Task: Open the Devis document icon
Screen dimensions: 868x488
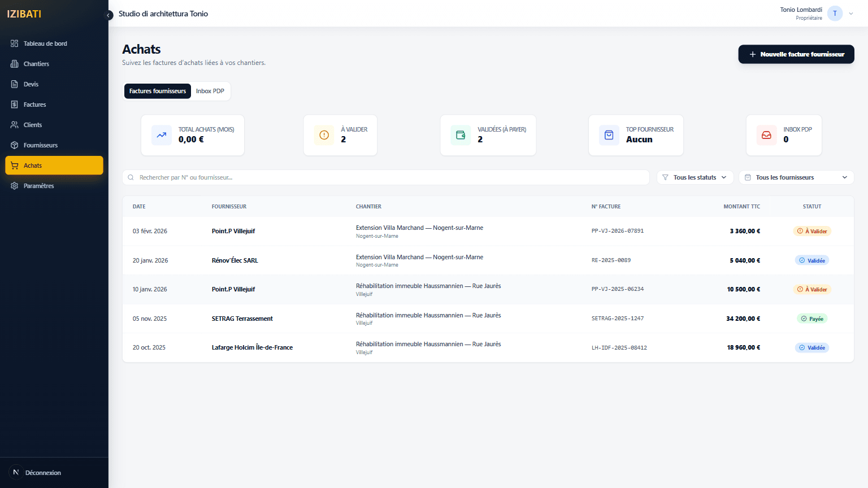Action: coord(15,84)
